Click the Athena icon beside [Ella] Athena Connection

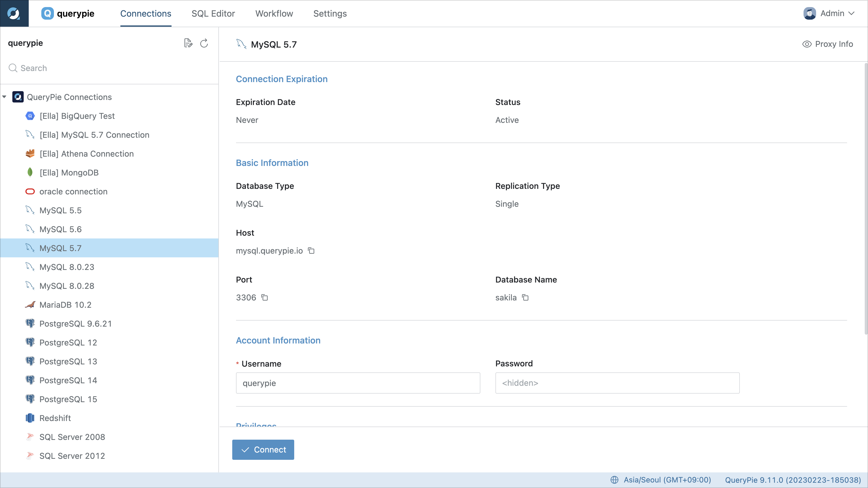click(x=30, y=154)
